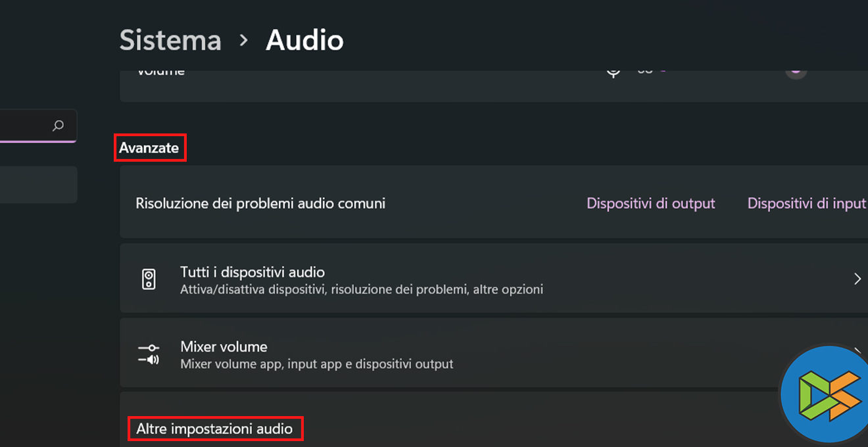The image size is (868, 447).
Task: Click the microphone icon in the Volume row
Action: tap(614, 70)
